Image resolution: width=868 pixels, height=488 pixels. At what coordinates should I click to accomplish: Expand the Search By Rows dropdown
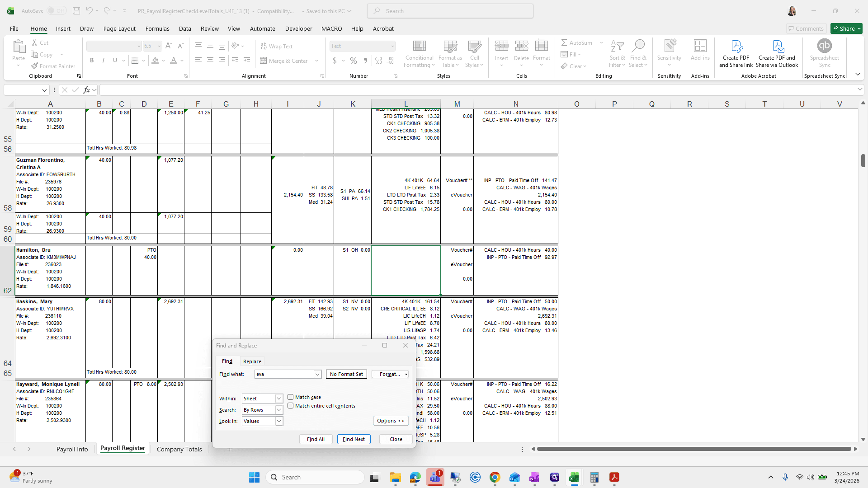tap(279, 410)
